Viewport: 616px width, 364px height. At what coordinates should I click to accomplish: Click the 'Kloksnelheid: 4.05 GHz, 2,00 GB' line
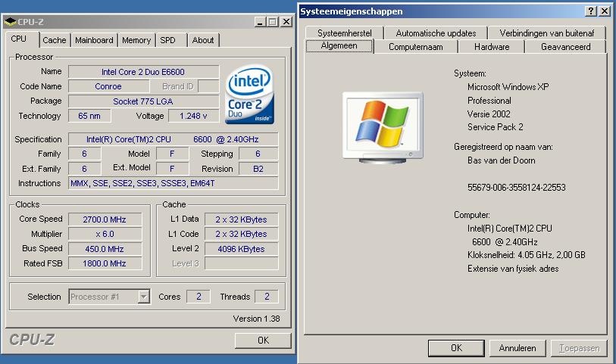pos(526,255)
